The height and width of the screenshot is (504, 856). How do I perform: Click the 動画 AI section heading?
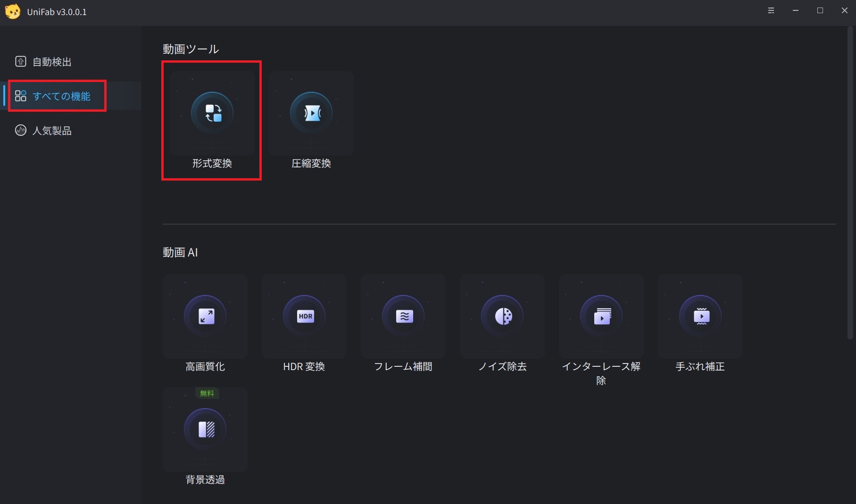(180, 252)
